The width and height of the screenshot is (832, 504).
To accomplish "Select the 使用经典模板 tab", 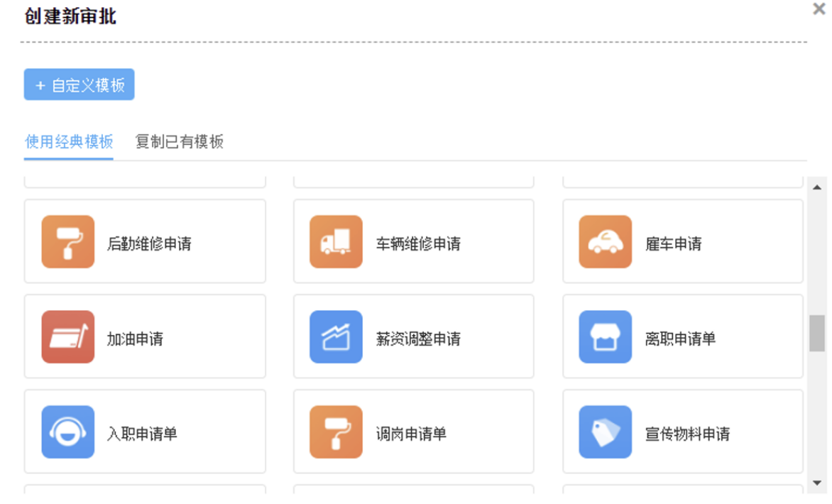I will point(69,142).
